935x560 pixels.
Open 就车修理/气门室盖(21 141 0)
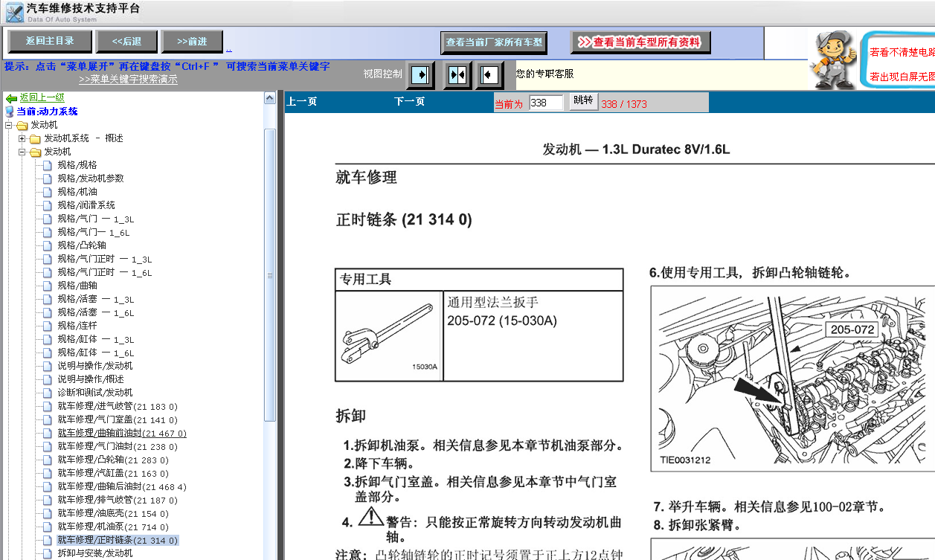click(118, 419)
